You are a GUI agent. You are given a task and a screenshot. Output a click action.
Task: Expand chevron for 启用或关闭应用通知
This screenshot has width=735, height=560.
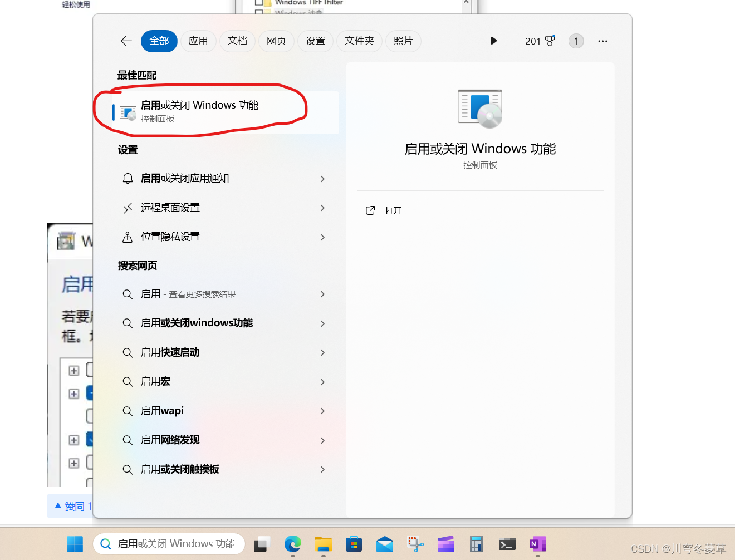[323, 179]
